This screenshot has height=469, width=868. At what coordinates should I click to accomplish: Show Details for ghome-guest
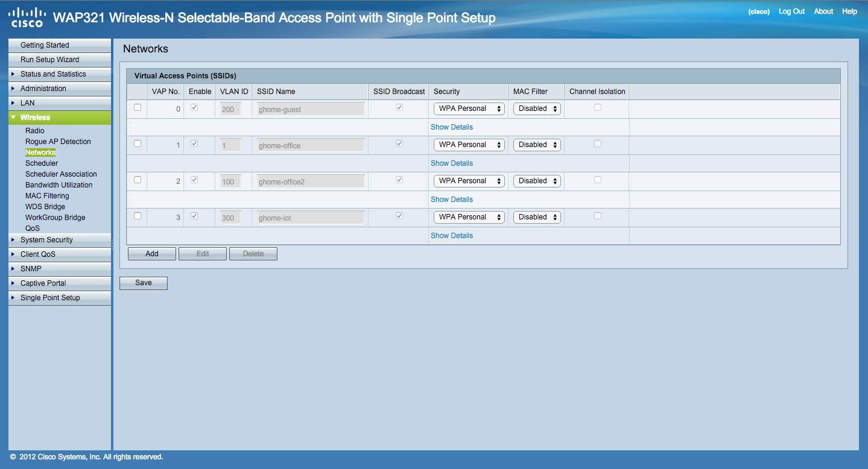click(x=452, y=127)
